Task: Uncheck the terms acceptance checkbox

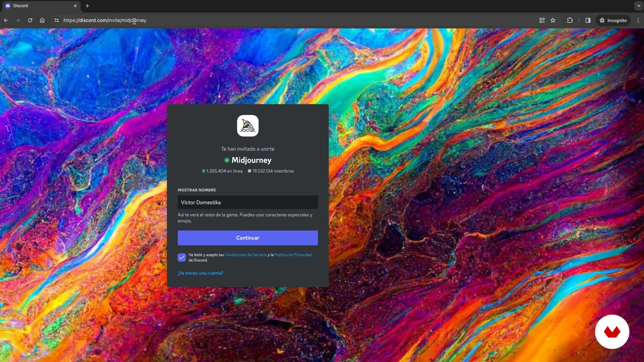Action: [182, 257]
